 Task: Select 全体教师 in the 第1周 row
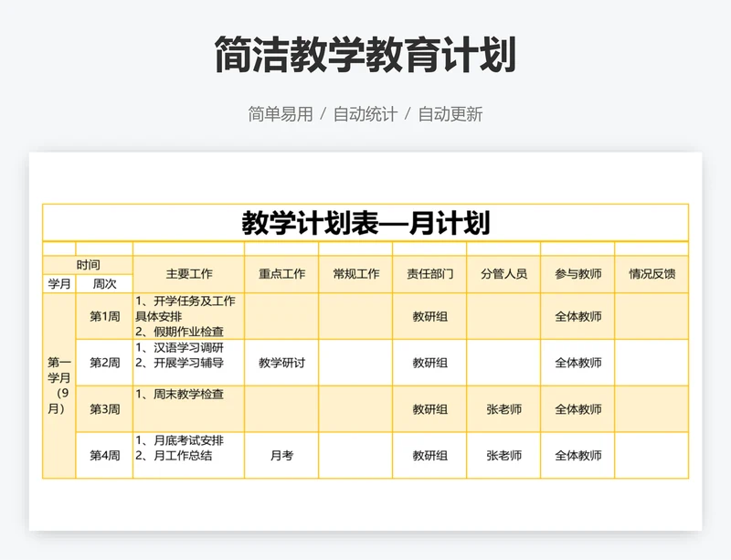click(578, 316)
